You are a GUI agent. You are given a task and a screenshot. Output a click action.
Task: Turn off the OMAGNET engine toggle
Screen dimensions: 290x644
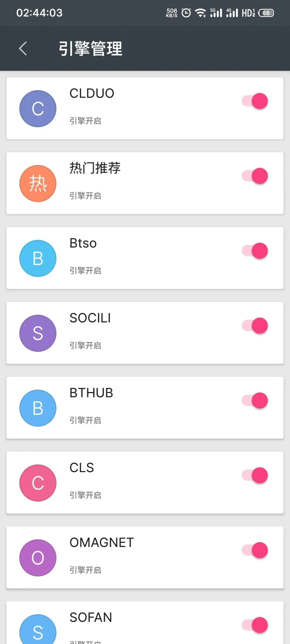pyautogui.click(x=255, y=550)
